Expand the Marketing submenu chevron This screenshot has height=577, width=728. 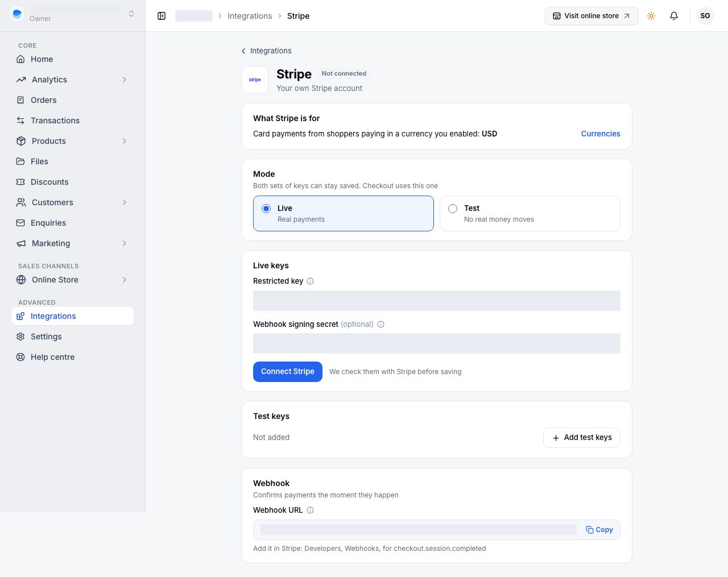pos(125,243)
